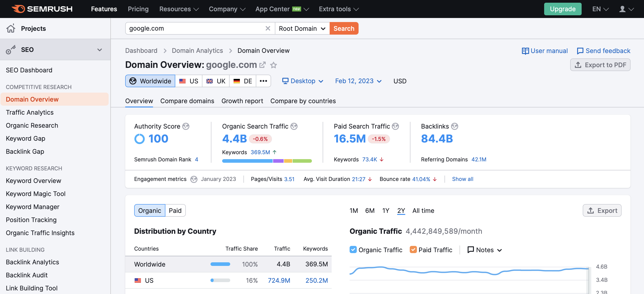644x294 pixels.
Task: Click the App Center new badge
Action: (x=297, y=9)
